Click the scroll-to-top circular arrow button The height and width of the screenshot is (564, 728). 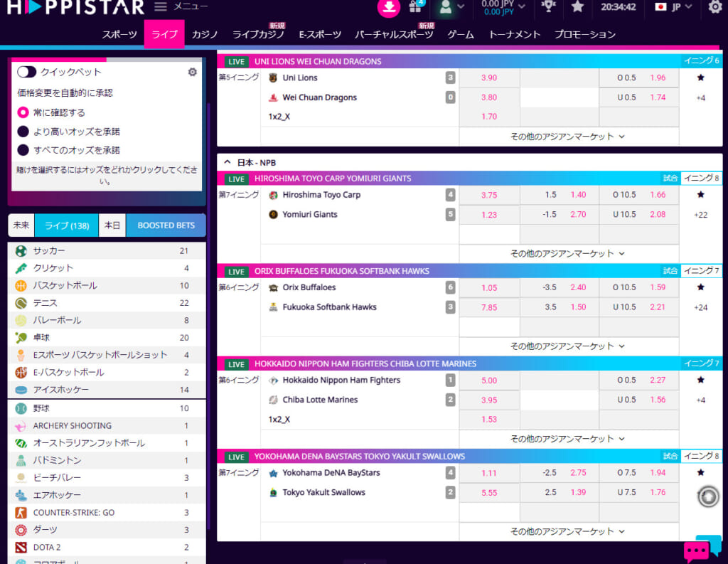pos(708,496)
